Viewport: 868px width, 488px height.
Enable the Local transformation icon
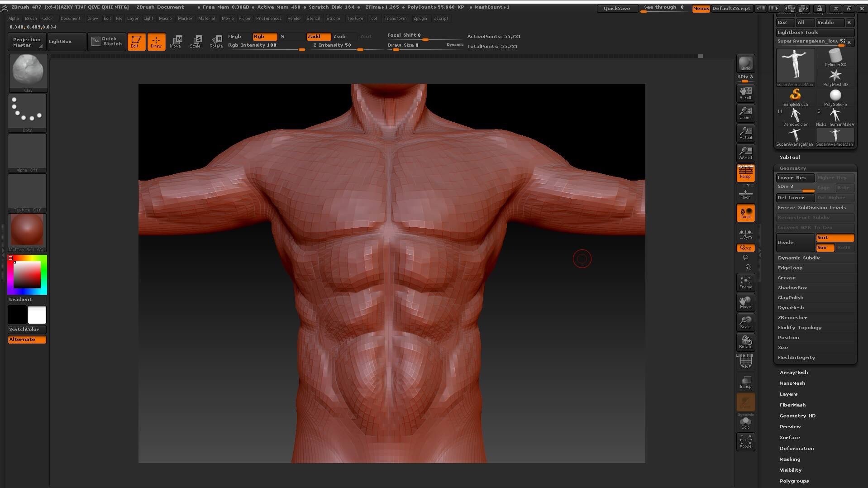tap(745, 213)
